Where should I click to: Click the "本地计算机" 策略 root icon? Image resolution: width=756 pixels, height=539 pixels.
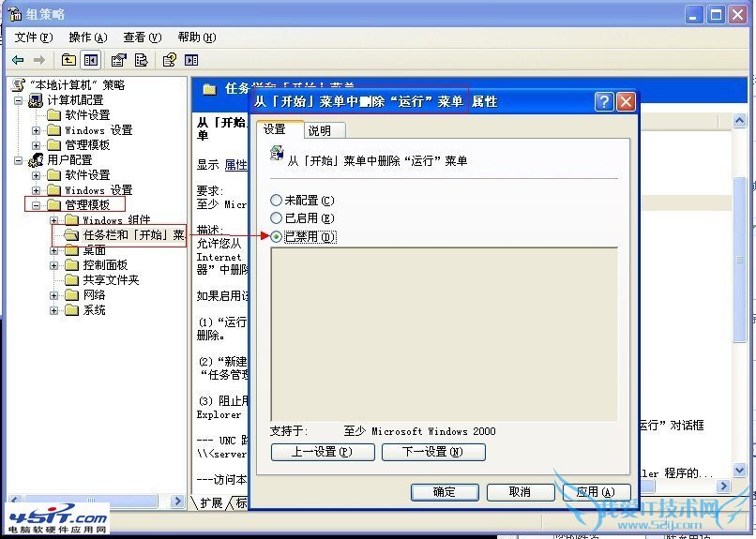point(19,85)
